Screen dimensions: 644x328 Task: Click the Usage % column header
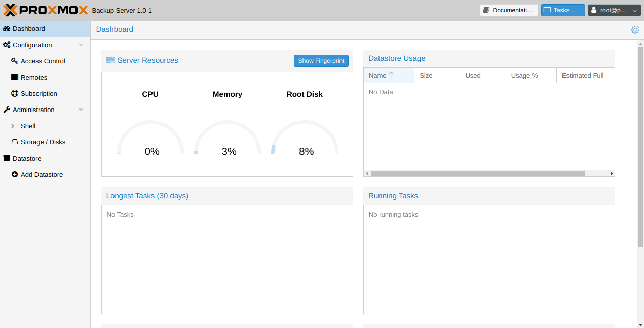coord(531,75)
